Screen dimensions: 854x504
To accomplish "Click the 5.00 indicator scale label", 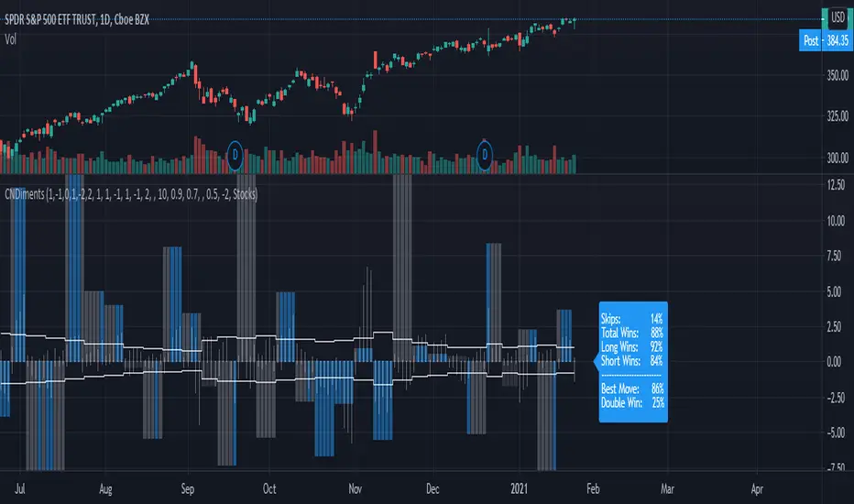I will [x=834, y=291].
